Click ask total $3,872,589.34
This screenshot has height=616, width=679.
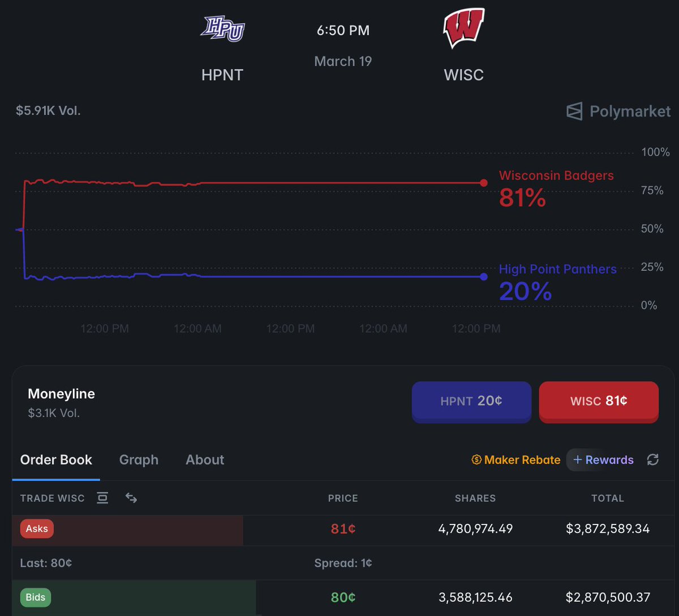tap(608, 529)
